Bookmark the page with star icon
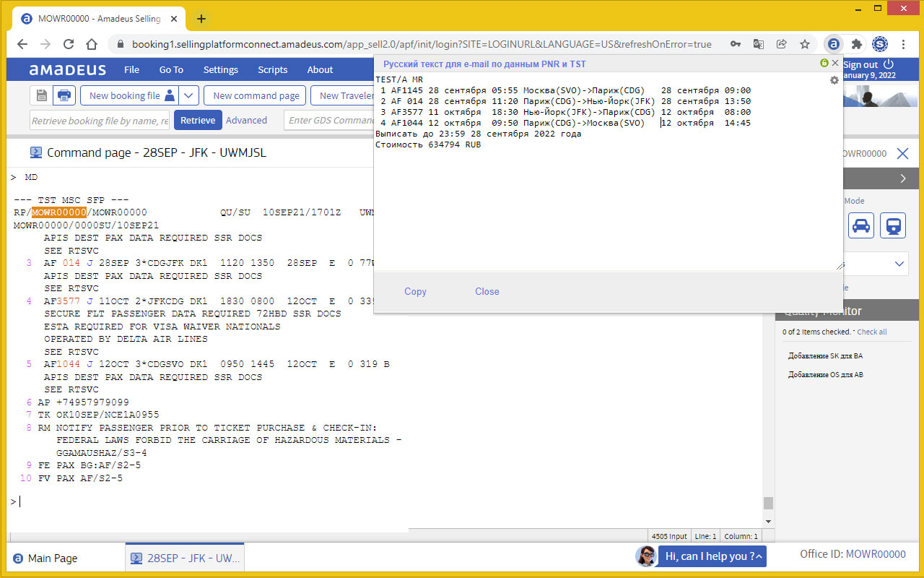This screenshot has width=924, height=578. point(804,44)
